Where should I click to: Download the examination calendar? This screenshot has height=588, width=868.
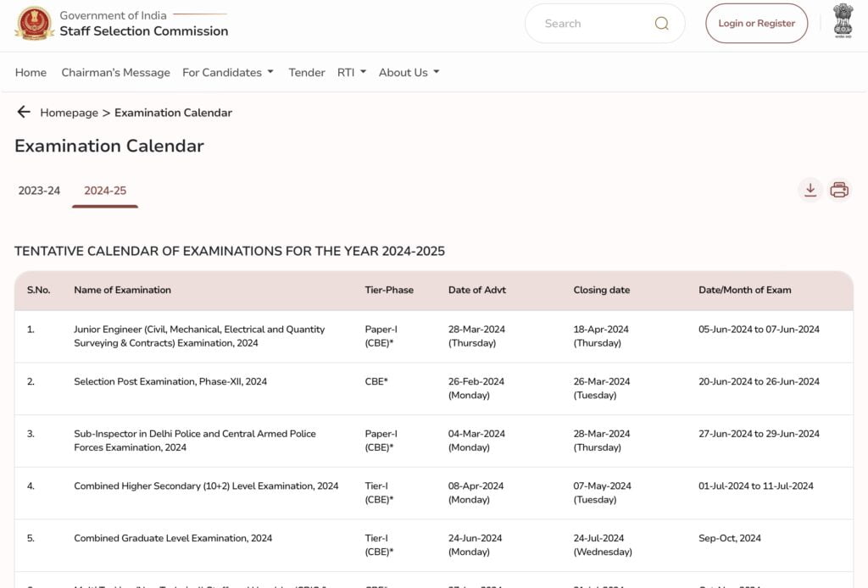pyautogui.click(x=810, y=190)
